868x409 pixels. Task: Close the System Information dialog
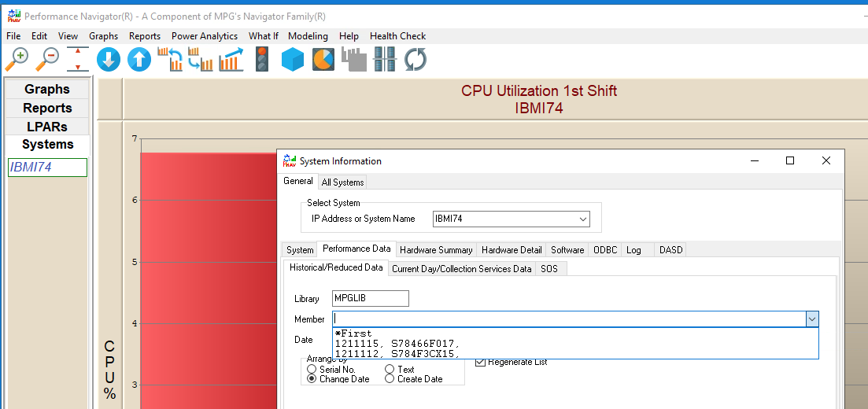point(826,161)
